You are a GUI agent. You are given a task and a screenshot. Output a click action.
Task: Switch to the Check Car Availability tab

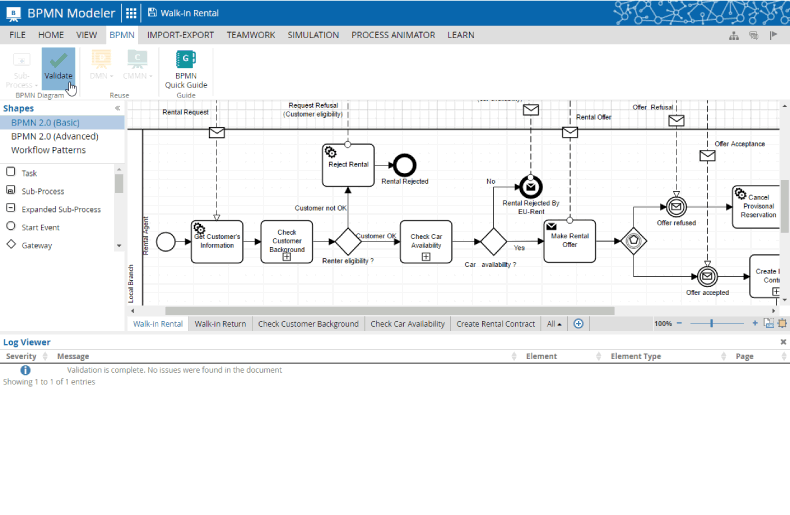point(407,324)
